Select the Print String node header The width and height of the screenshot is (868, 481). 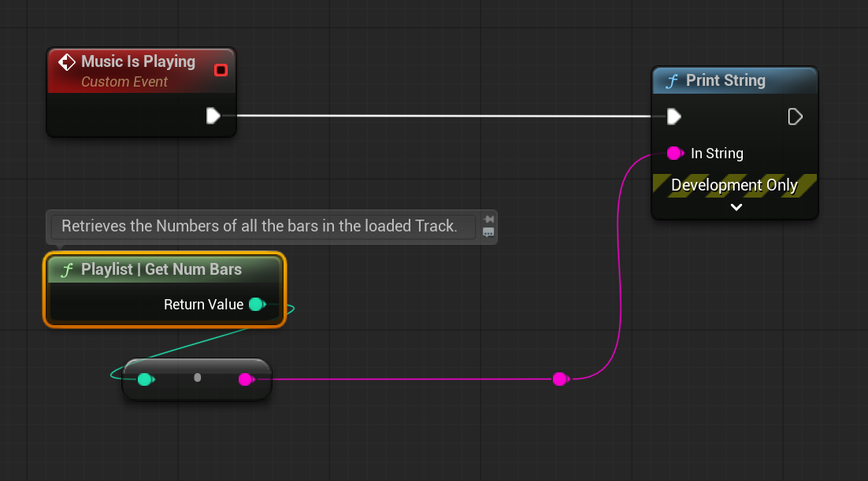[x=725, y=80]
